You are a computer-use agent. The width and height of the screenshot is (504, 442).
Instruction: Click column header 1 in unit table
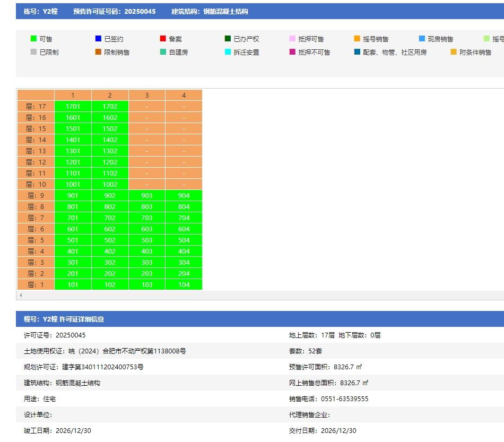(73, 95)
